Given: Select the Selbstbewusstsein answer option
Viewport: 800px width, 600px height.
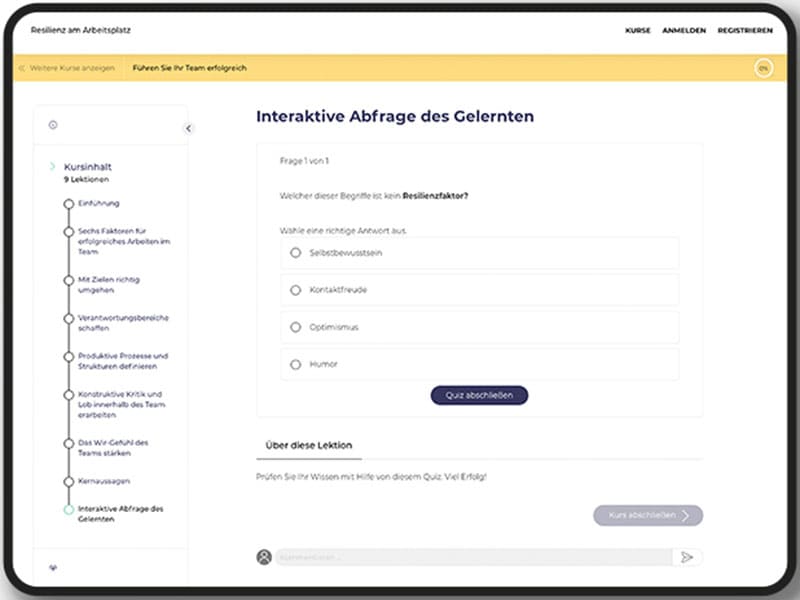Looking at the screenshot, I should click(x=295, y=253).
